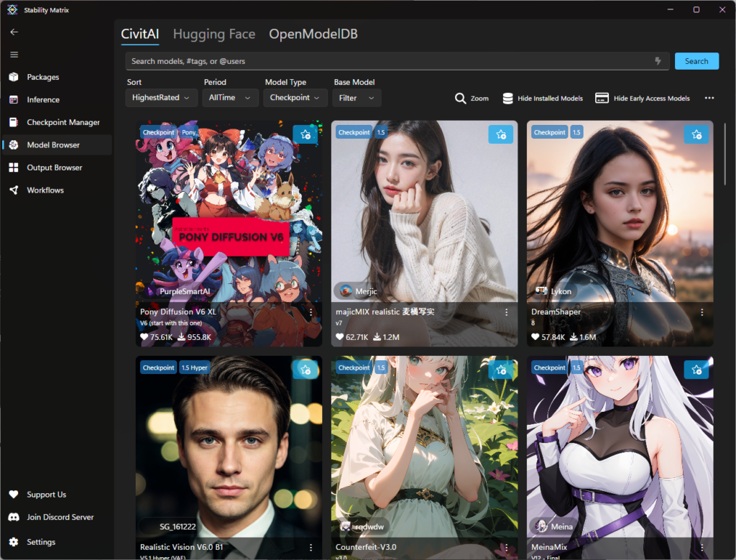Select the Model Browser sidebar item
Screen dimensions: 736x560
(x=57, y=144)
